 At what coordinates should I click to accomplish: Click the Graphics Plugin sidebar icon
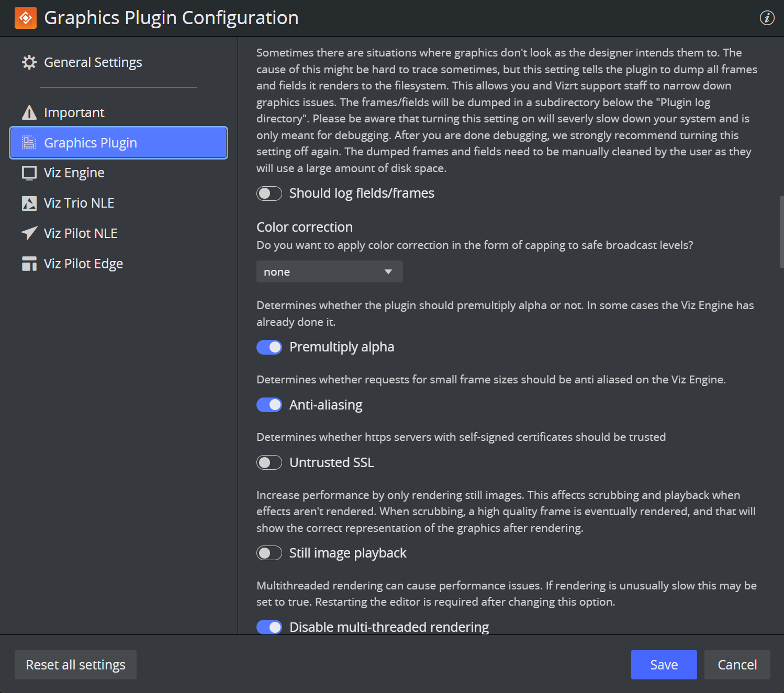(29, 143)
